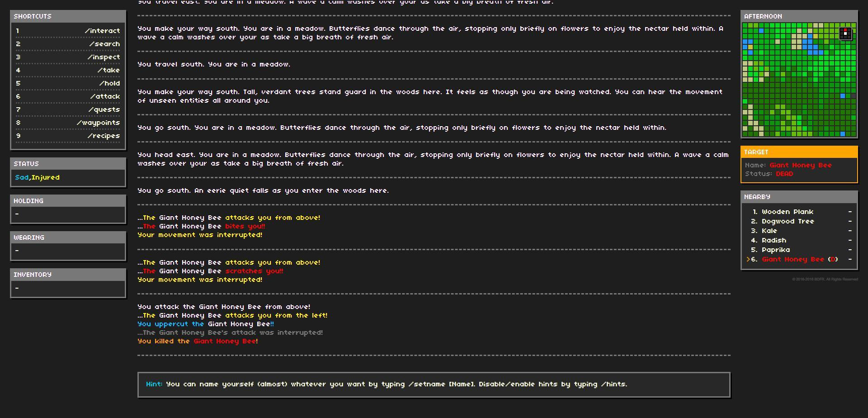Open the /waypoints shortcut

tap(68, 123)
